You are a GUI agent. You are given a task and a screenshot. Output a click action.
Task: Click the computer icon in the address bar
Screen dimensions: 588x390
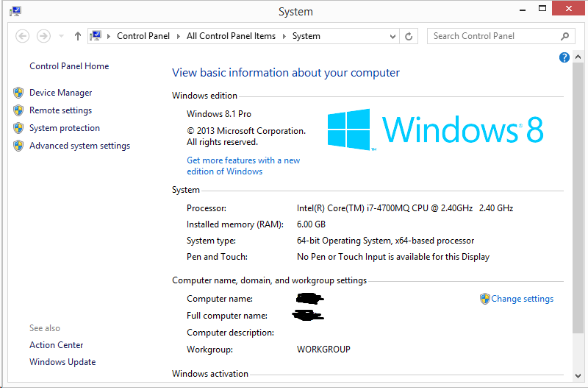[96, 36]
